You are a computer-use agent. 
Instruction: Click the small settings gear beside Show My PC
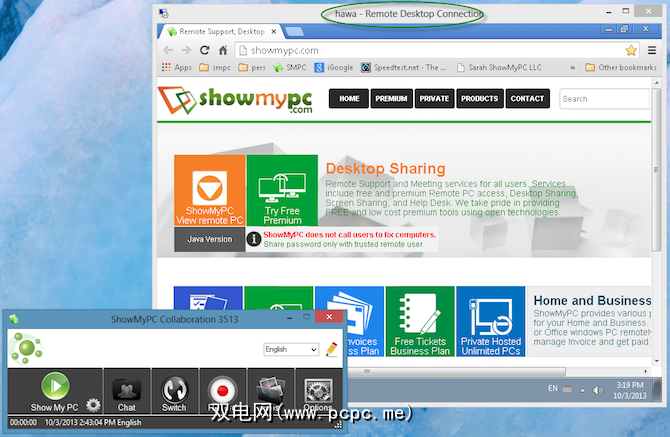pyautogui.click(x=93, y=405)
